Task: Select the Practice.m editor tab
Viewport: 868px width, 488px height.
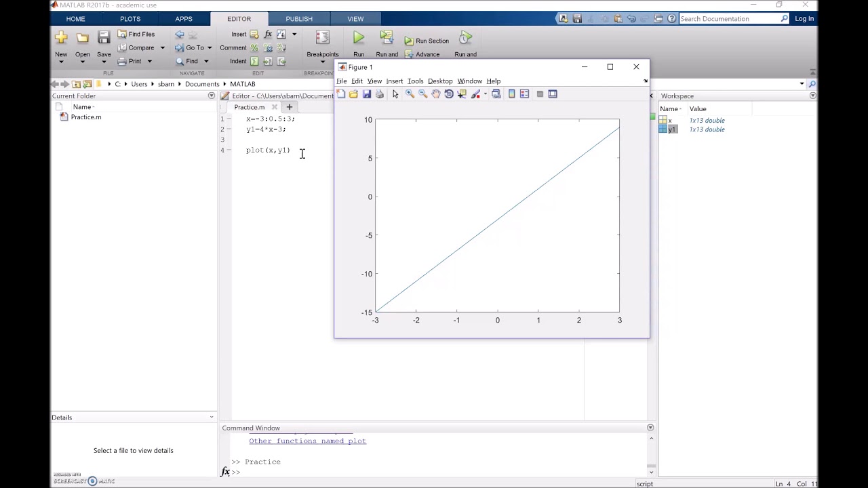Action: click(x=250, y=107)
